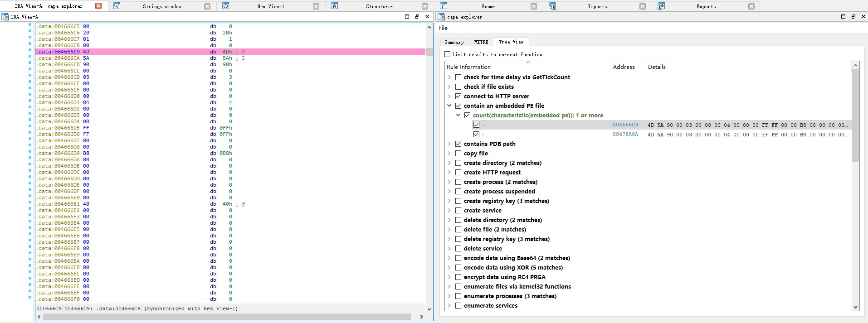Open the File menu in capa explorer
Viewport: 868px width, 323px height.
443,28
